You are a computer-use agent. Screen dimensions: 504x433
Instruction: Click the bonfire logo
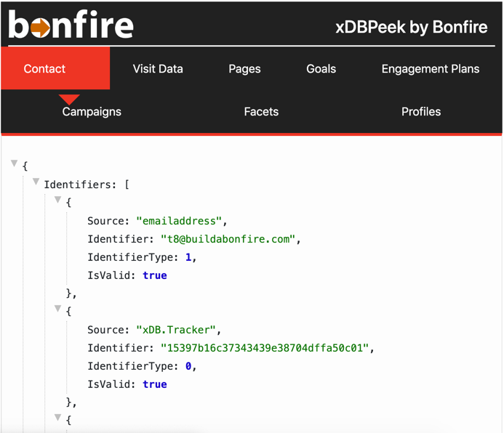(x=71, y=25)
